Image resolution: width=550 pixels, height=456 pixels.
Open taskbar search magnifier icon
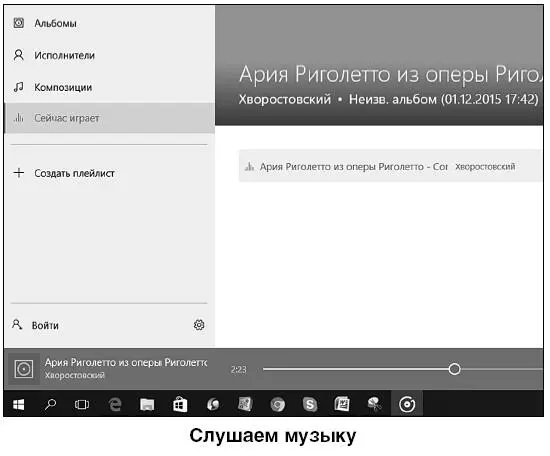(x=50, y=404)
